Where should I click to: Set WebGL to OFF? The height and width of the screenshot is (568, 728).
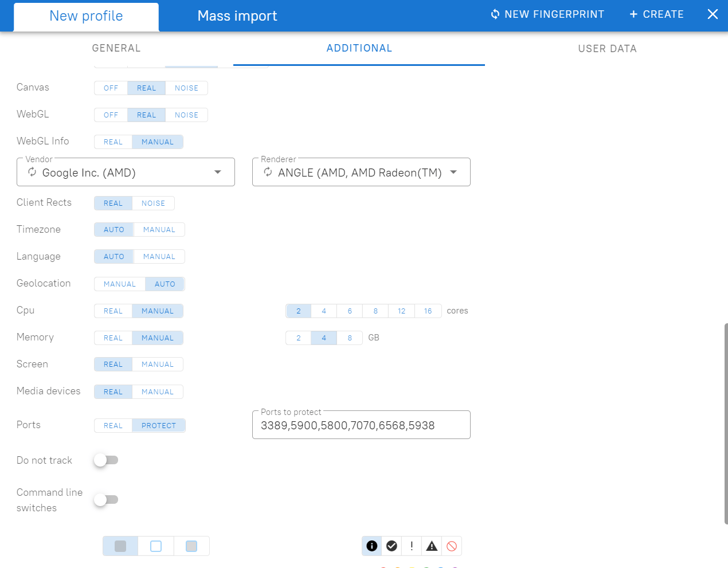click(111, 115)
